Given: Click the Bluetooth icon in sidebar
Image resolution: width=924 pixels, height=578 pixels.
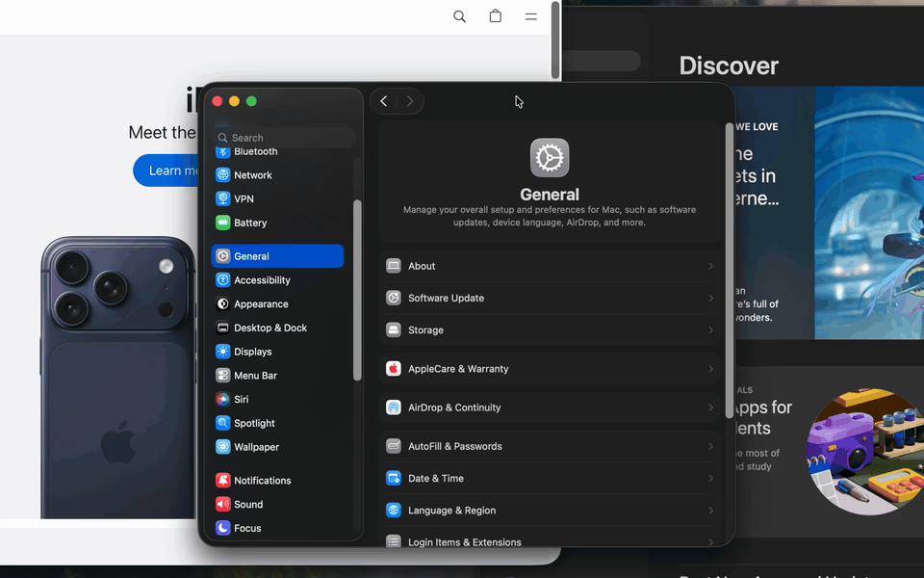Looking at the screenshot, I should tap(222, 151).
